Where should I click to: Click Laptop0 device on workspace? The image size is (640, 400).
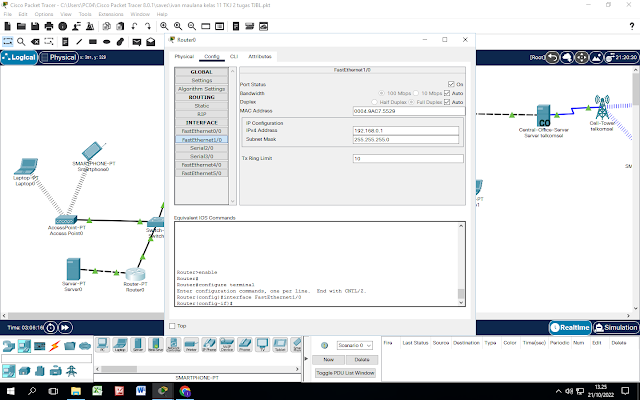(x=25, y=167)
